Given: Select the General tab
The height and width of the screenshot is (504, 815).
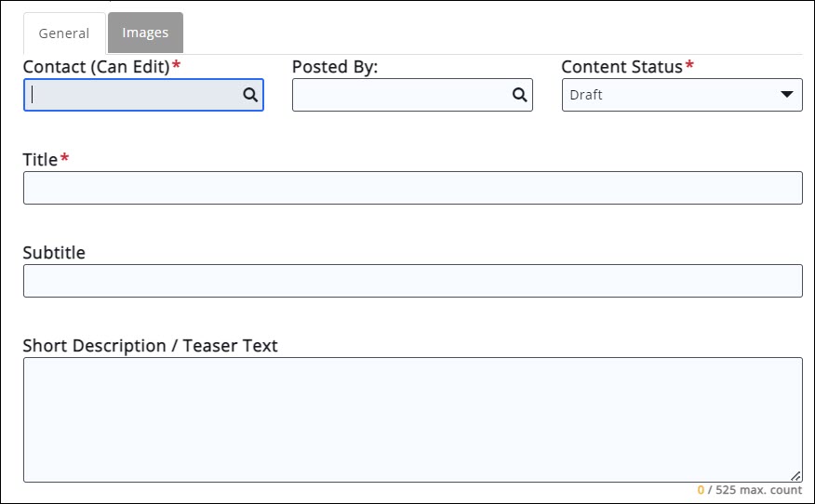Looking at the screenshot, I should (64, 33).
